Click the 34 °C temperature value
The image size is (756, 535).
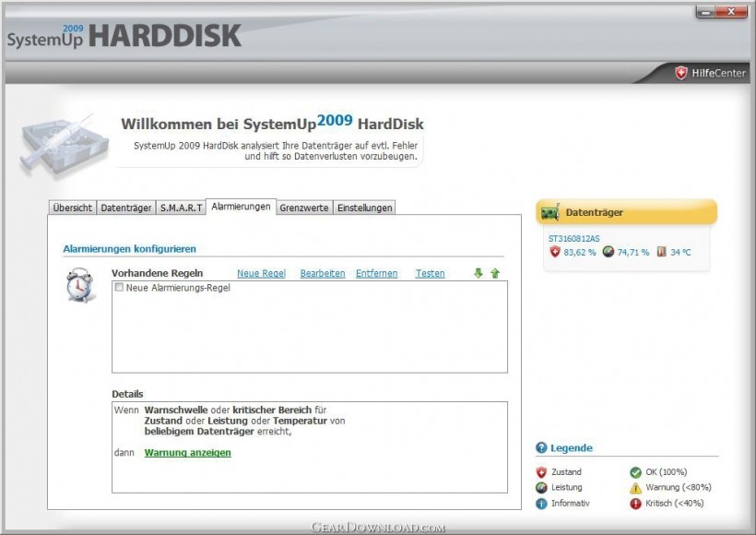pos(680,253)
